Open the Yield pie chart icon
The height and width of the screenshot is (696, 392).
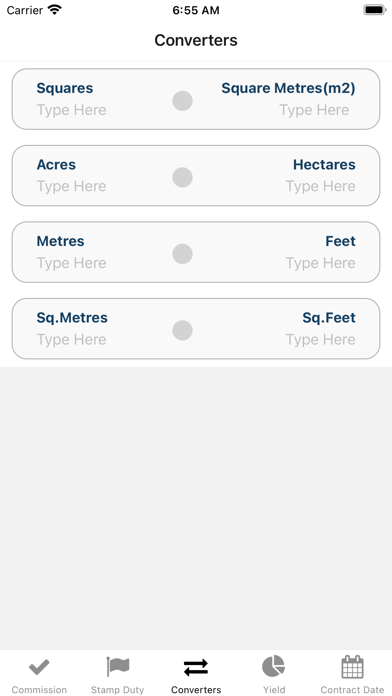tap(273, 666)
